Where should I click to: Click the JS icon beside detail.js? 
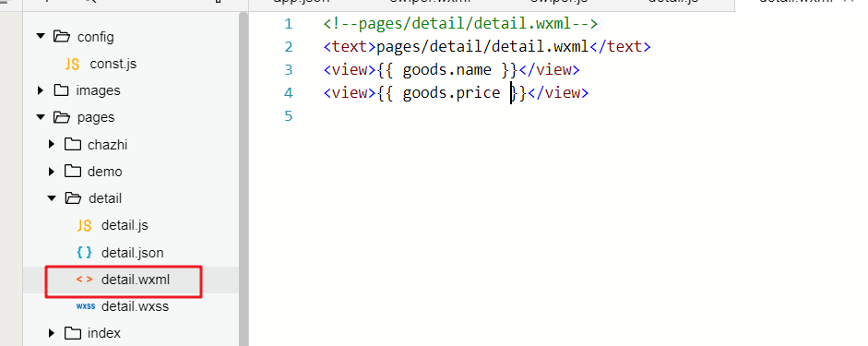(x=84, y=226)
